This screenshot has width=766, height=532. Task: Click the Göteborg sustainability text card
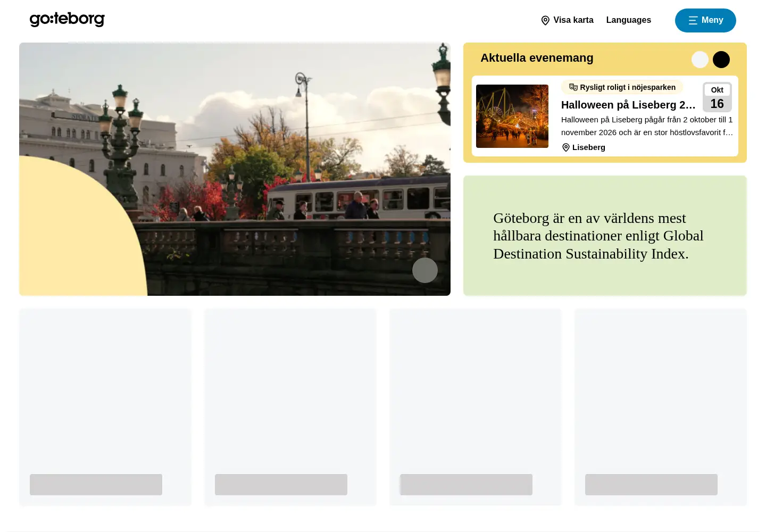coord(605,236)
